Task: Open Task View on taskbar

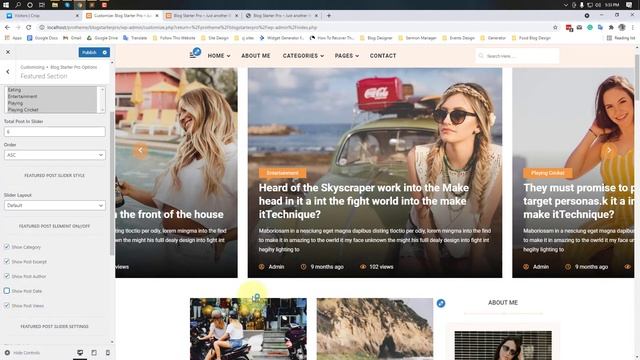Action: (42, 4)
